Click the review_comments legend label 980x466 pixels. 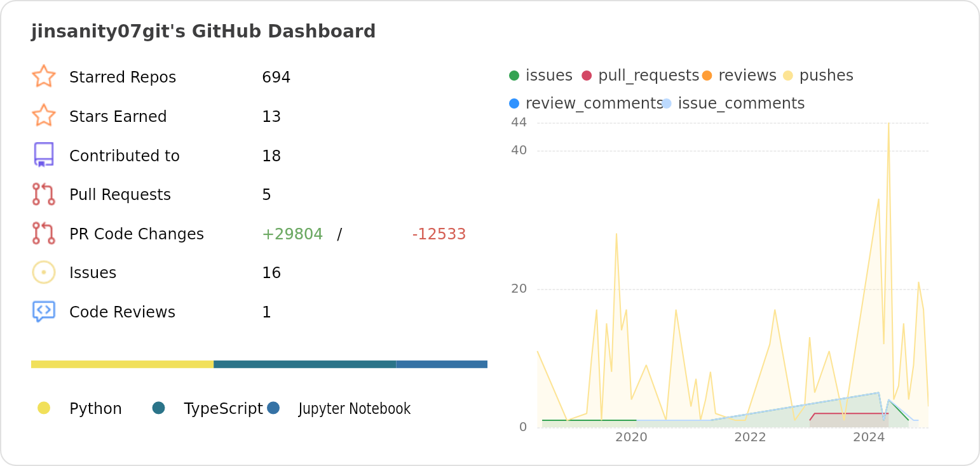click(594, 103)
